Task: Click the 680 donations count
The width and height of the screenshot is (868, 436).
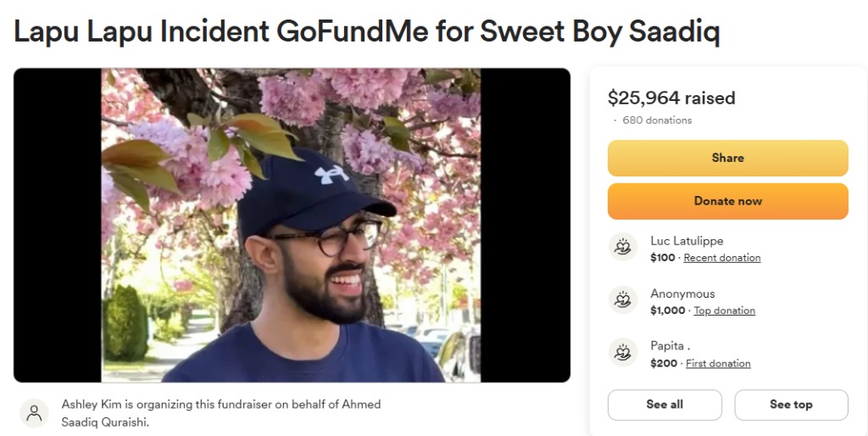Action: [657, 120]
